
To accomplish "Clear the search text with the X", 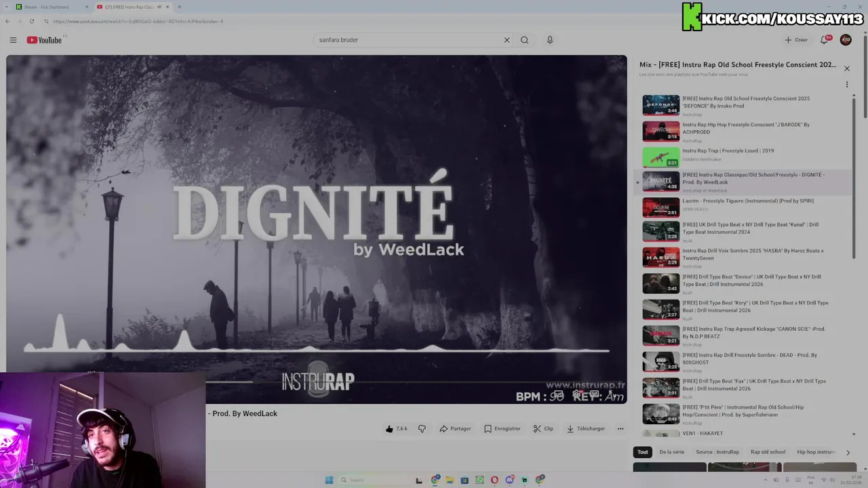I will (x=507, y=40).
